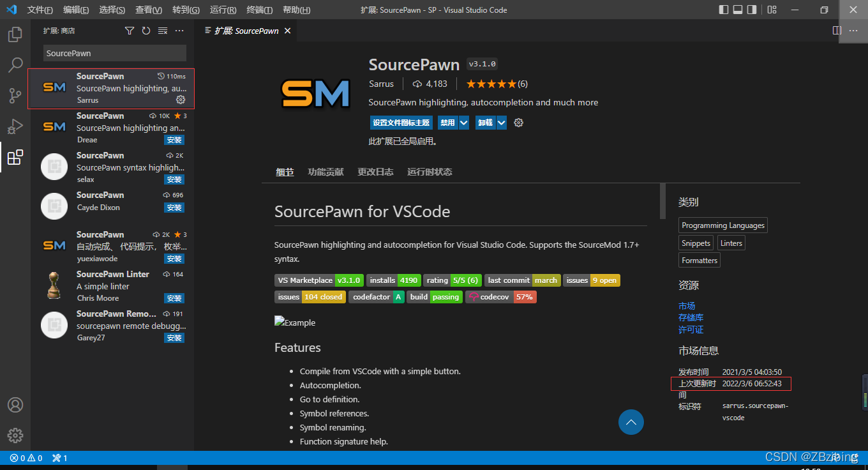Image resolution: width=868 pixels, height=470 pixels.
Task: Open the 许可证 resource link
Action: click(691, 330)
